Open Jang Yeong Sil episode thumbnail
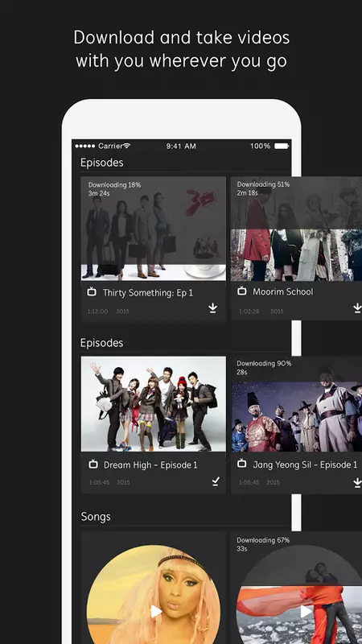362x644 pixels. tap(296, 404)
